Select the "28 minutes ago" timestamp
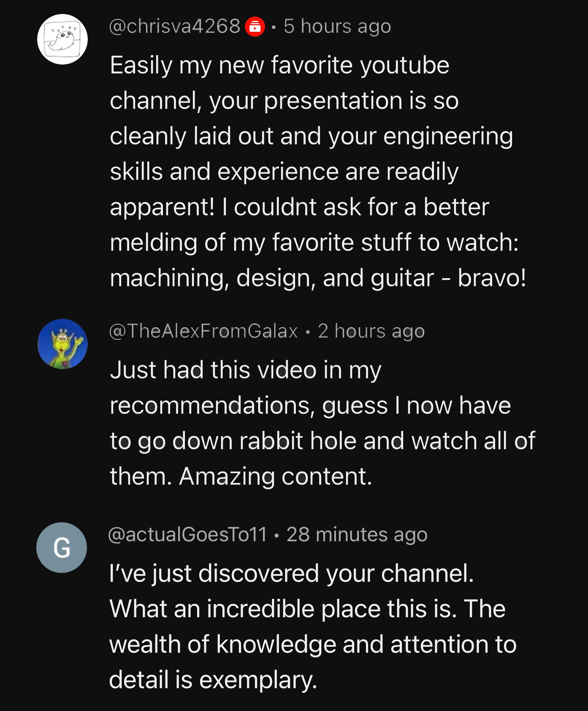Screen dimensions: 588x711 357,535
